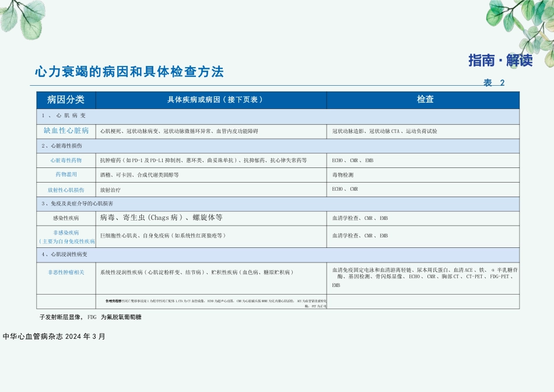This screenshot has height=392, width=554.
Task: Click the cell 病毒、寄生虫（Chags病）、螺旋体等
Action: pyautogui.click(x=211, y=218)
